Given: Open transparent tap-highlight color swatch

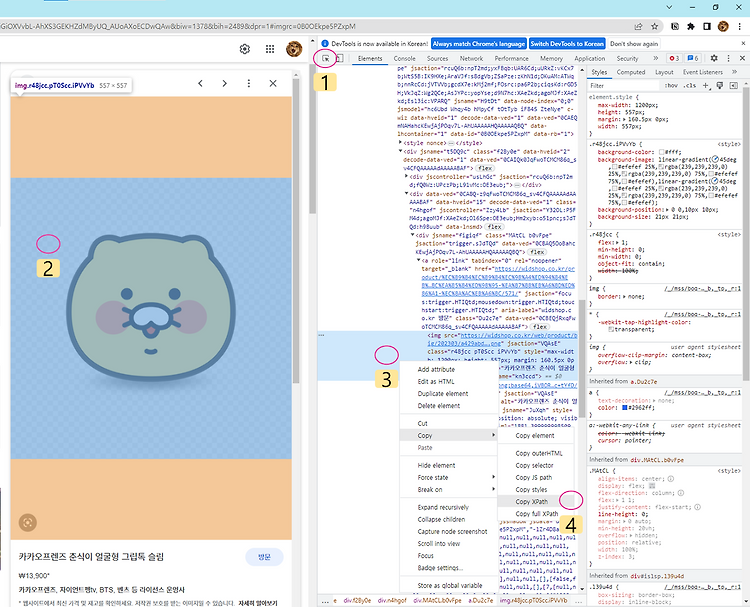Looking at the screenshot, I should [x=611, y=330].
